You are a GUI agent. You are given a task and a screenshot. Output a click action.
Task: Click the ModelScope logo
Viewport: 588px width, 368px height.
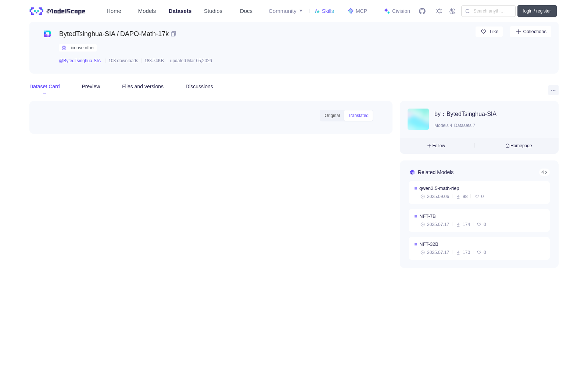57,11
